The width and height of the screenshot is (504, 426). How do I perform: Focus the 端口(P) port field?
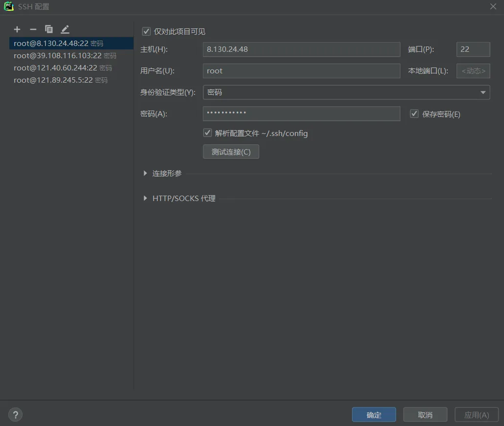[x=473, y=49]
